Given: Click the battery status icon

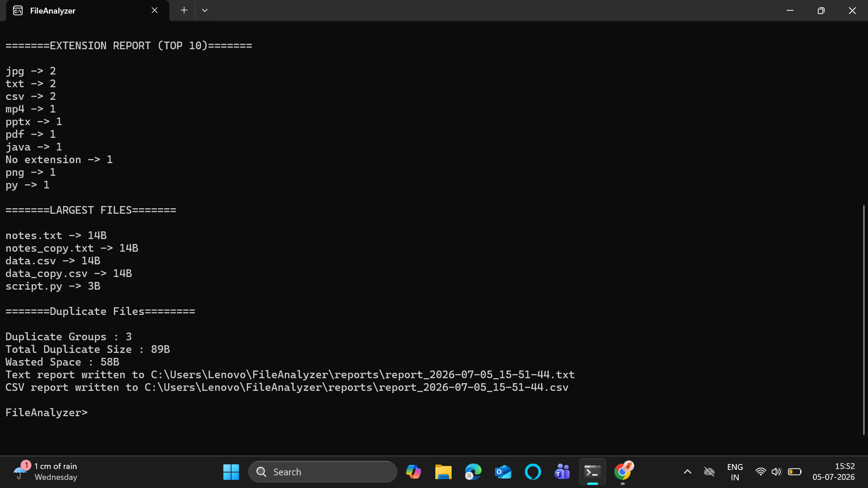Looking at the screenshot, I should click(795, 472).
